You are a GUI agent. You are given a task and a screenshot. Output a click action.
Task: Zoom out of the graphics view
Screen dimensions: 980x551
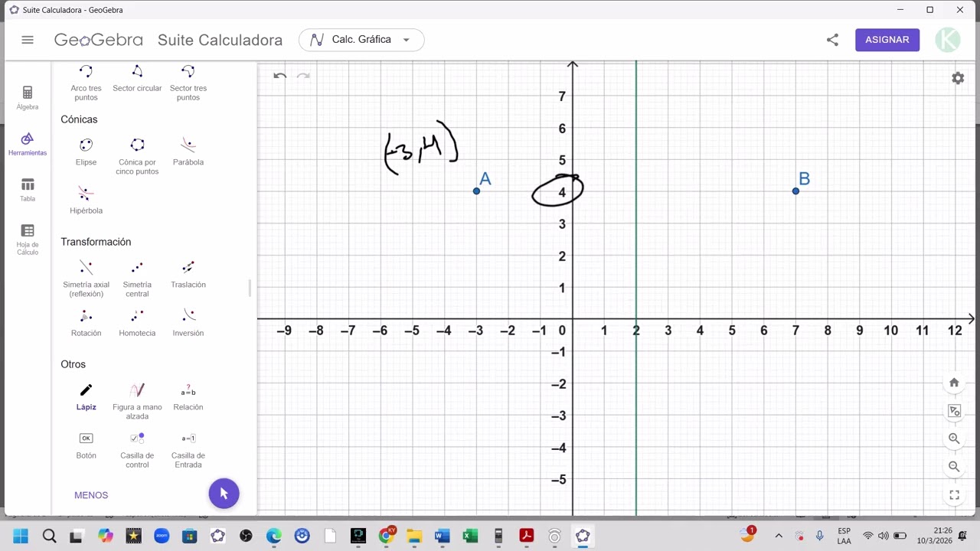coord(954,467)
